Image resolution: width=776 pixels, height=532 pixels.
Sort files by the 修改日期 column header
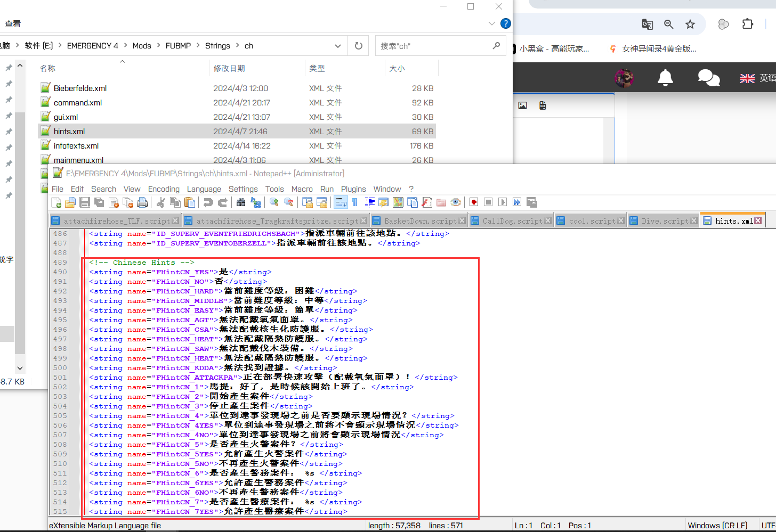coord(229,68)
